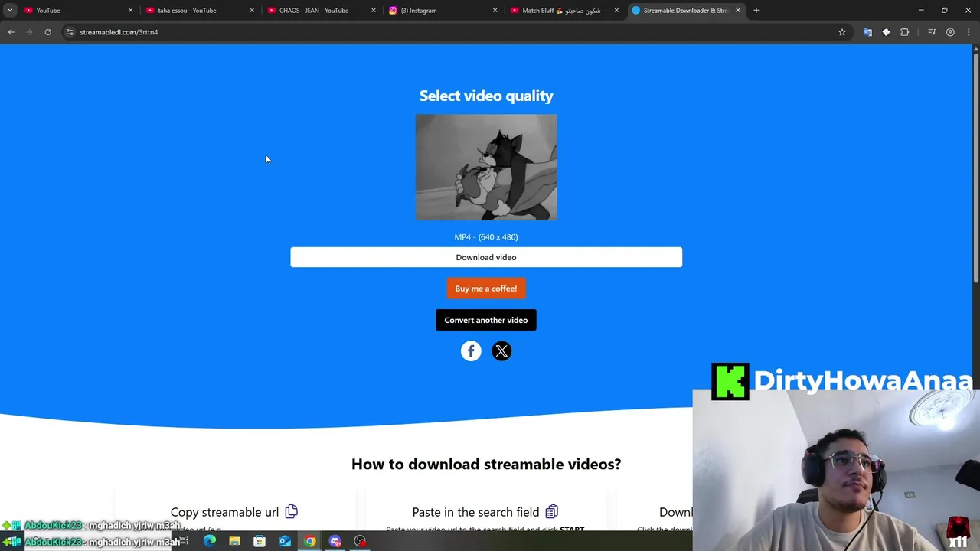Viewport: 980px width, 551px height.
Task: Expand the tab search dropdown arrow
Action: (10, 11)
